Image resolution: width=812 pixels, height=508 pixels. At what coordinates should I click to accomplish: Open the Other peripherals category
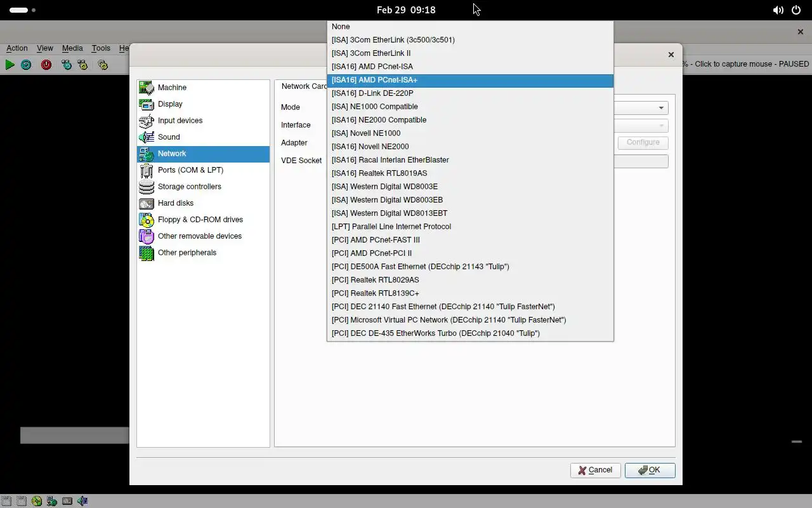[x=203, y=253]
